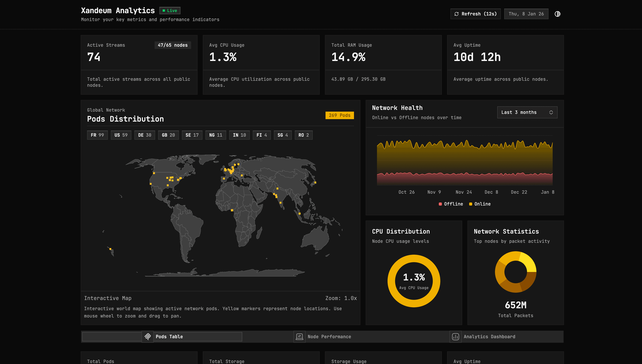Click the Refresh (12s) button
The image size is (642, 364).
coord(475,14)
